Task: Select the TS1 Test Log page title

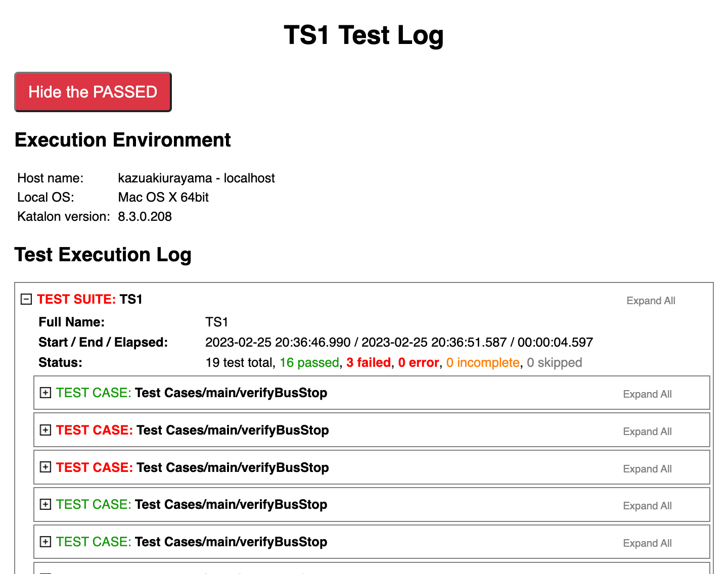Action: coord(364,35)
